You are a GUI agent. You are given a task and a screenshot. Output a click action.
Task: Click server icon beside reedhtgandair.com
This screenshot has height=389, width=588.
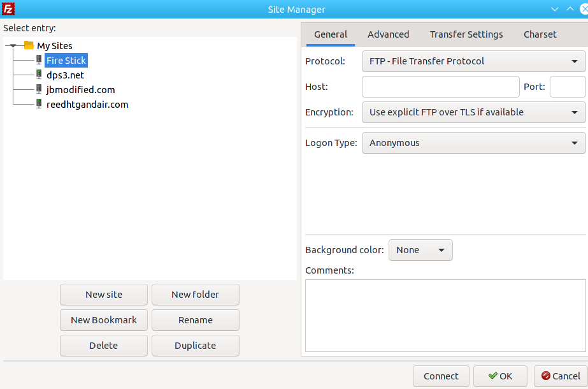[x=39, y=104]
